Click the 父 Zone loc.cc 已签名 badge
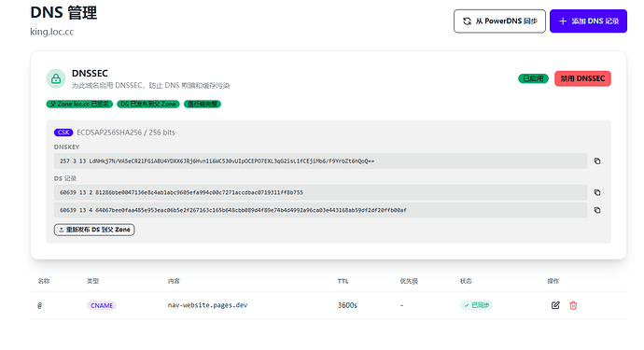Image resolution: width=644 pixels, height=350 pixels. pos(79,104)
